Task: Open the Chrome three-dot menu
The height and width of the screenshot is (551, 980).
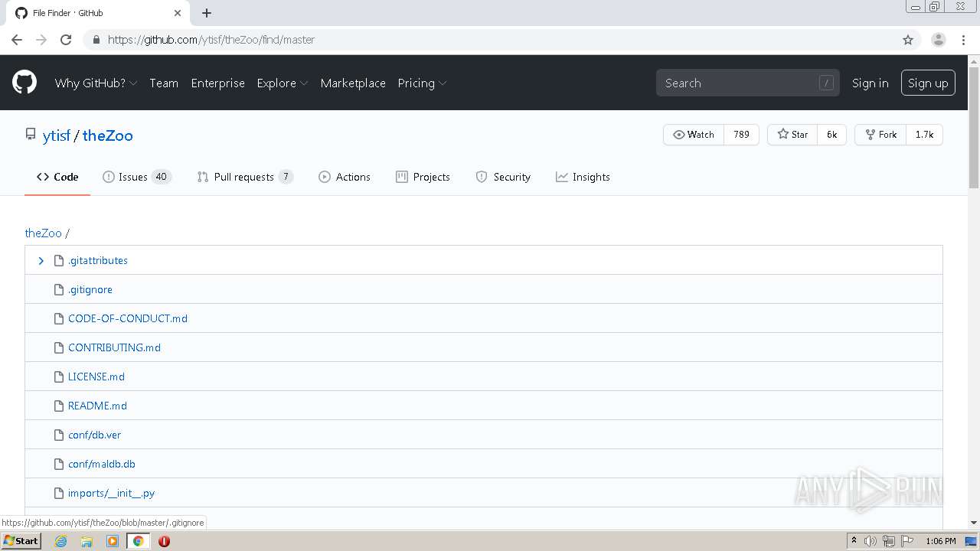Action: tap(963, 40)
